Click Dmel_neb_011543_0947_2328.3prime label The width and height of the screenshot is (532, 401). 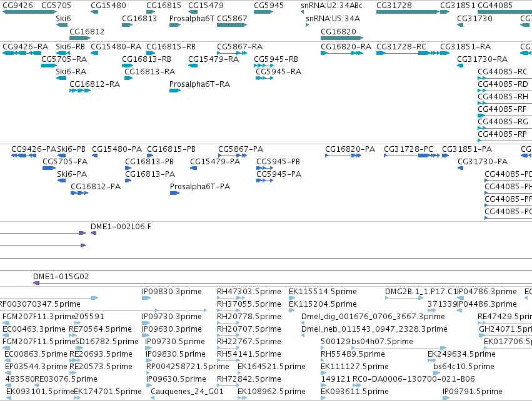(x=374, y=329)
